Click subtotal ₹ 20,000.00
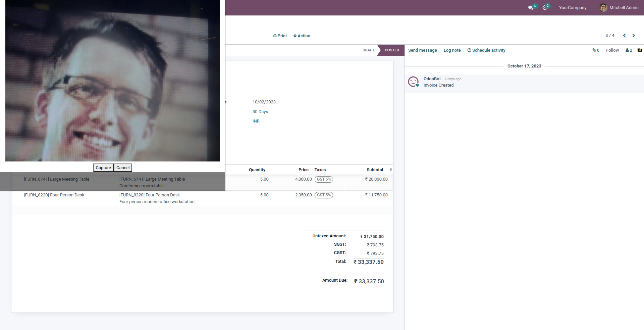The height and width of the screenshot is (330, 644). (376, 179)
